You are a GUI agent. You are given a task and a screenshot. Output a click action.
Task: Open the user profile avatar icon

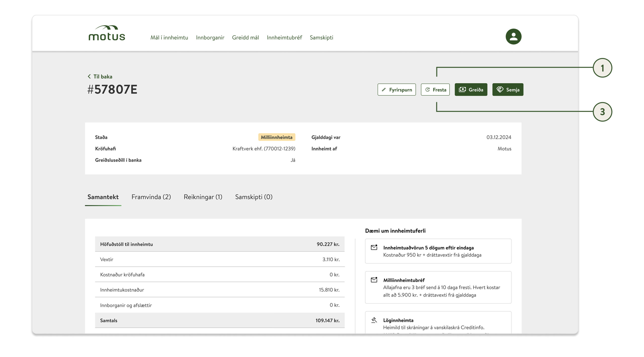tap(513, 37)
